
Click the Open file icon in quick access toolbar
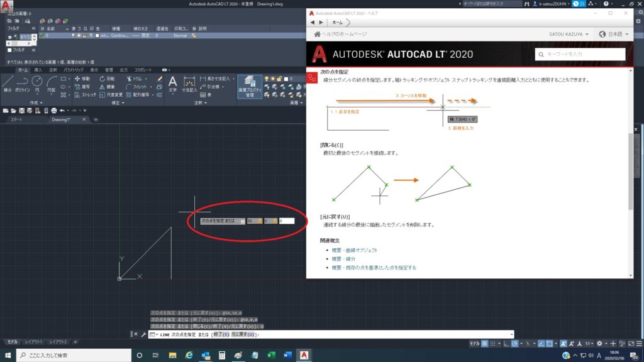pyautogui.click(x=14, y=111)
